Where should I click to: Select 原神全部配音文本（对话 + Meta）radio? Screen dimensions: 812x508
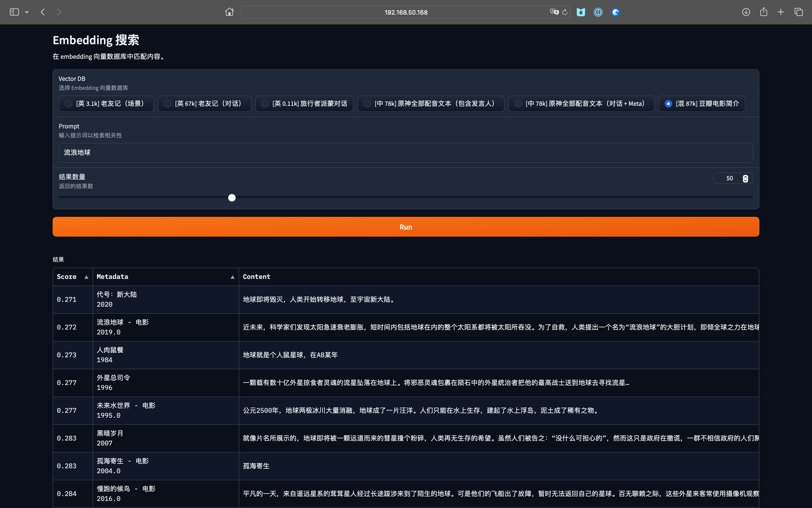[582, 103]
